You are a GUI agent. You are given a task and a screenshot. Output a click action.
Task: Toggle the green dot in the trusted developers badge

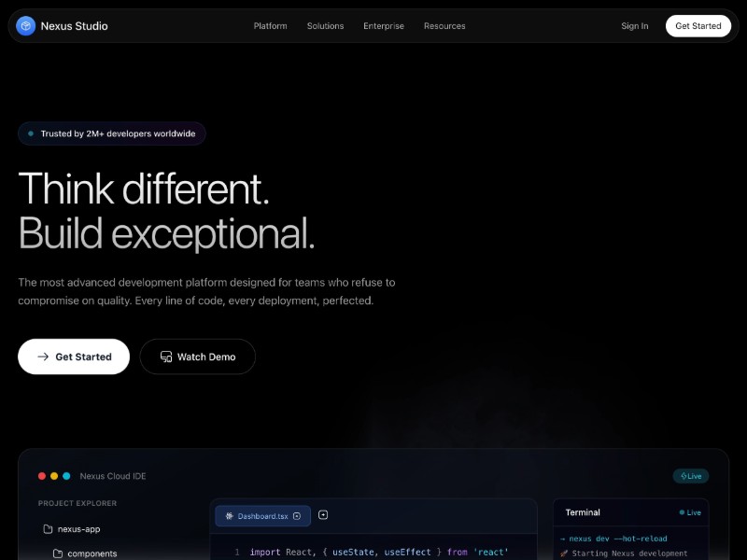click(x=31, y=133)
